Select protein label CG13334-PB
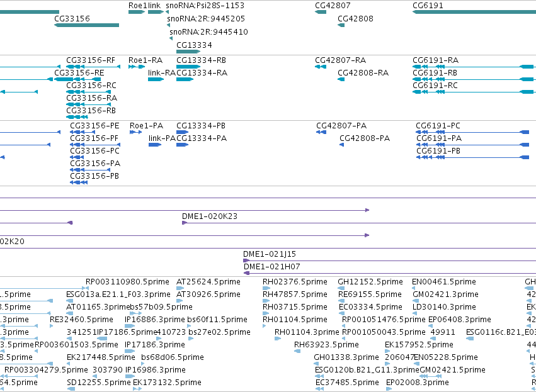This screenshot has width=536, height=392. 201,126
